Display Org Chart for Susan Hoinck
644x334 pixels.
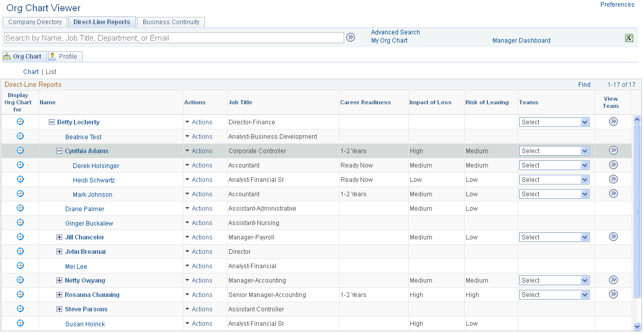20,323
